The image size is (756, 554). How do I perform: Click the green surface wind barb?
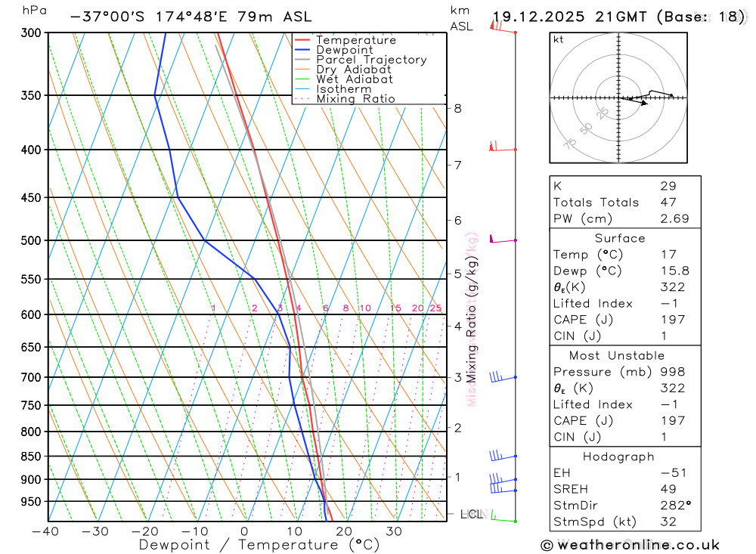tap(503, 518)
